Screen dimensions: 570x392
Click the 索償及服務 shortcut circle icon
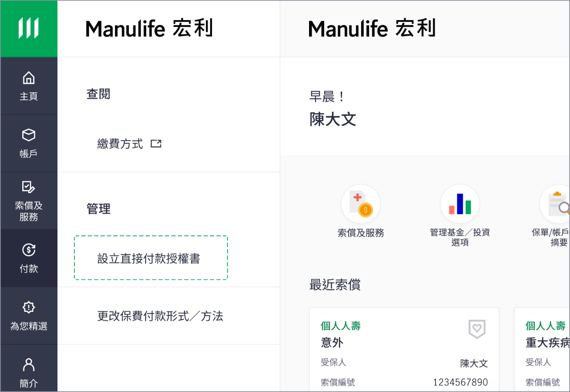click(361, 204)
